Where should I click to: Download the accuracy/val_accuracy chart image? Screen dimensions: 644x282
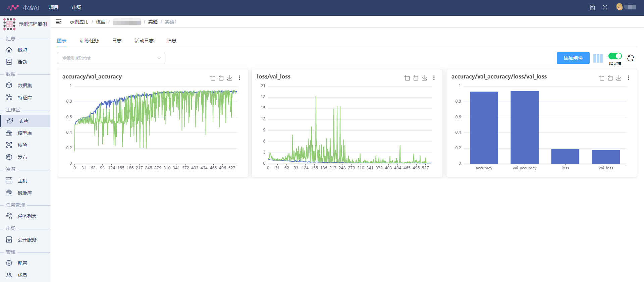tap(230, 78)
